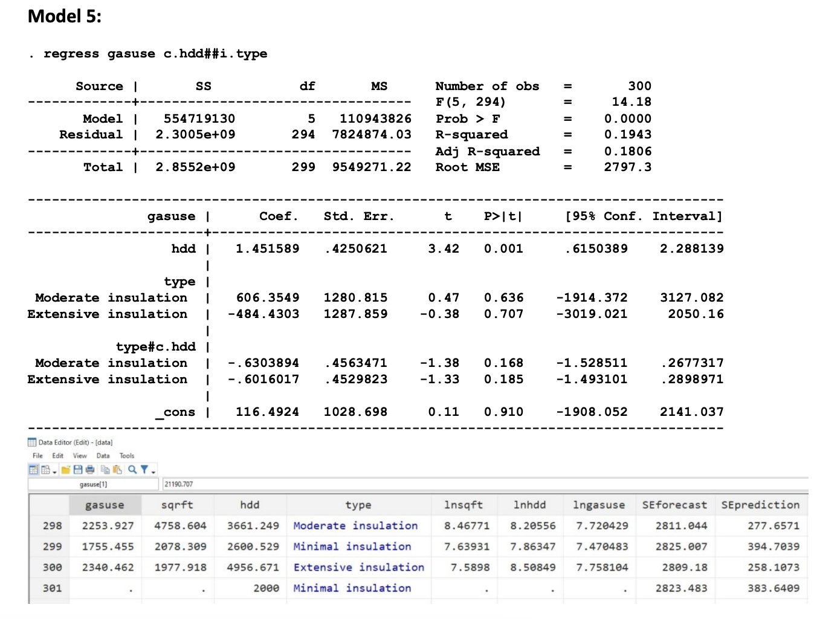Open a dataset using the folder icon

(66, 469)
